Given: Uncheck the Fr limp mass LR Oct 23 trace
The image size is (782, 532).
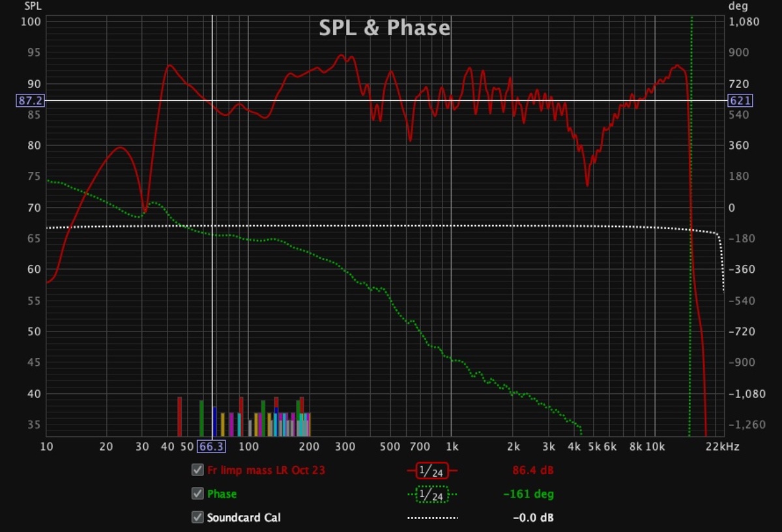Looking at the screenshot, I should (197, 470).
